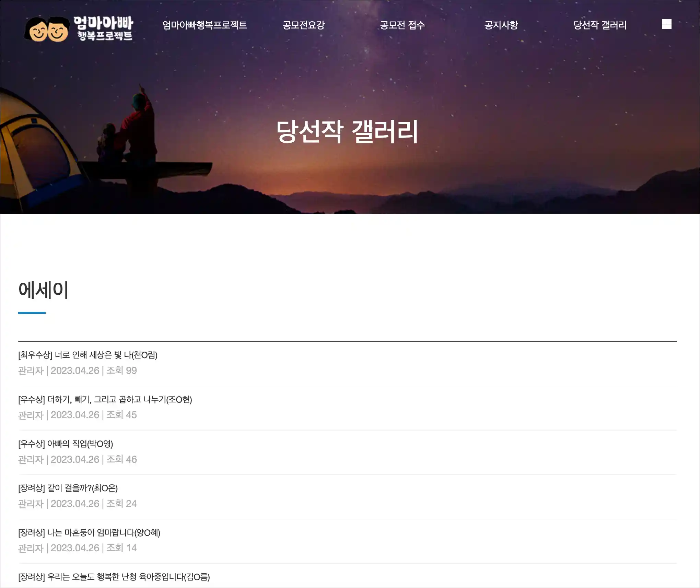This screenshot has width=700, height=588.
Task: Click the metadata line showing 조회 45
Action: 78,415
